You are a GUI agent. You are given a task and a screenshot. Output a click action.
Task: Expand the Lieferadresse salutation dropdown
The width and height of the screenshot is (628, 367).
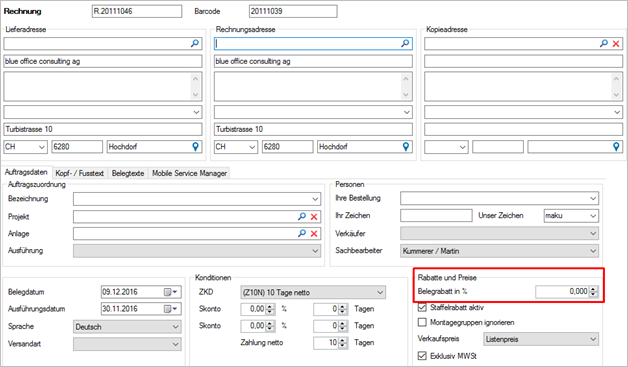(x=196, y=112)
